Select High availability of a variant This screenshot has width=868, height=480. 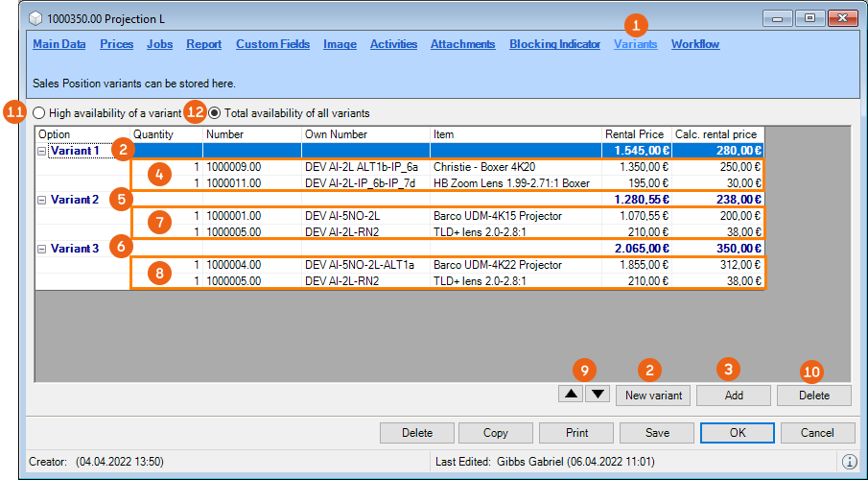click(39, 112)
